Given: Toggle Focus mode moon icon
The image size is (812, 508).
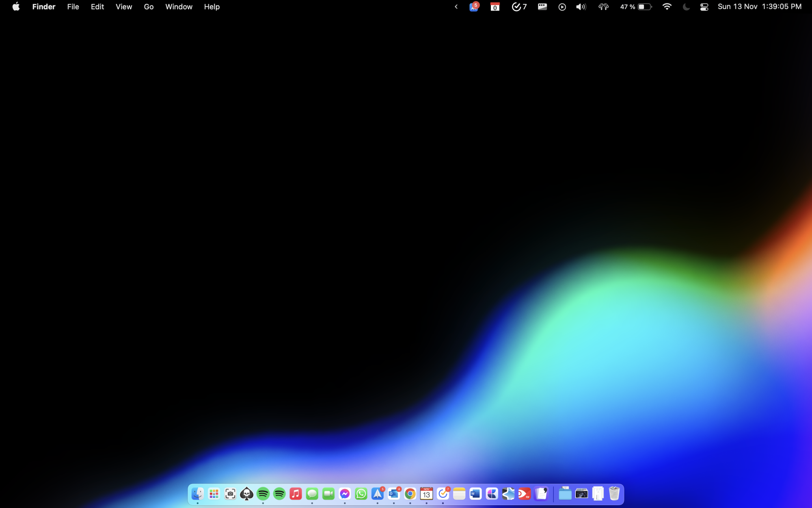Looking at the screenshot, I should pyautogui.click(x=686, y=7).
